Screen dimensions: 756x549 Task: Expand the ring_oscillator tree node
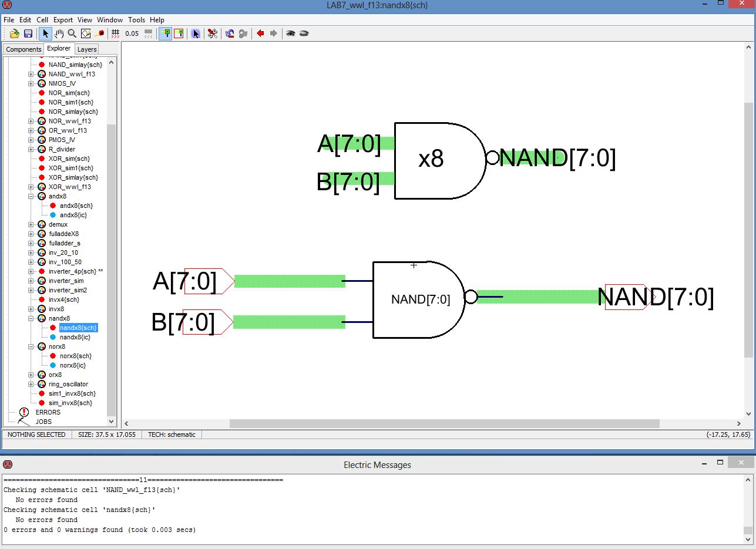[x=31, y=384]
